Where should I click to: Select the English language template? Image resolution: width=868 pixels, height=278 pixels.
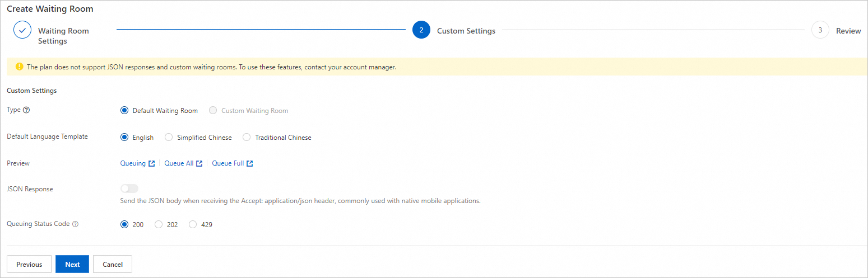[x=124, y=138]
